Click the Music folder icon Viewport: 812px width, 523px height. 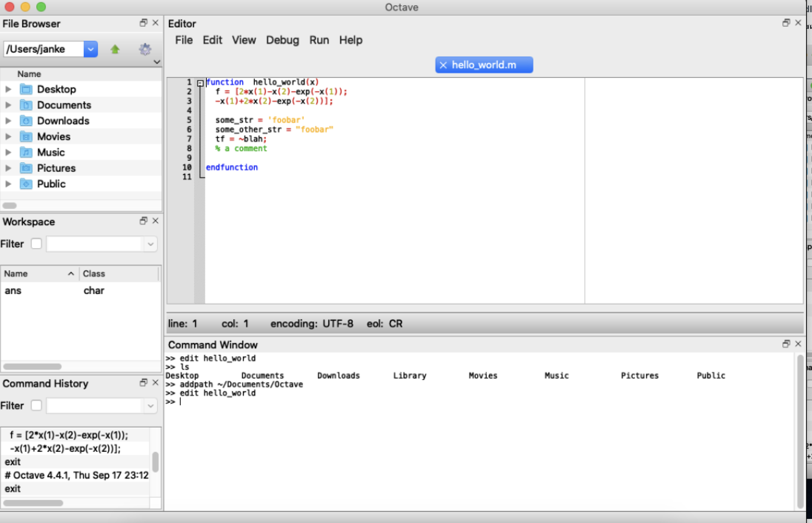coord(26,152)
